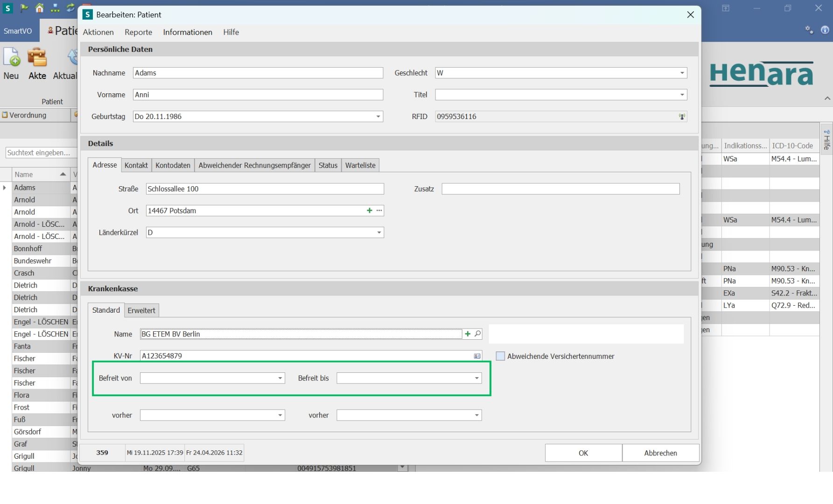Viewport: 833px width, 504px height.
Task: Open the Geschlecht dropdown
Action: click(x=682, y=73)
